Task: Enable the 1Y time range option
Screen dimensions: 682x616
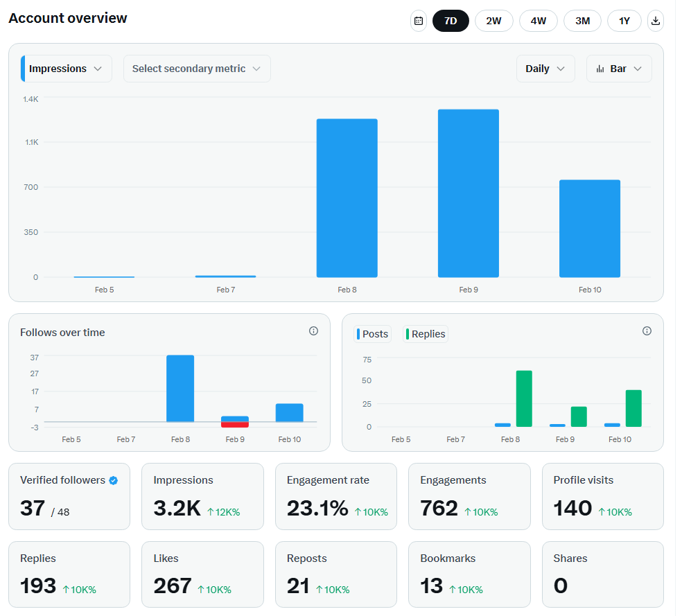Action: 624,21
